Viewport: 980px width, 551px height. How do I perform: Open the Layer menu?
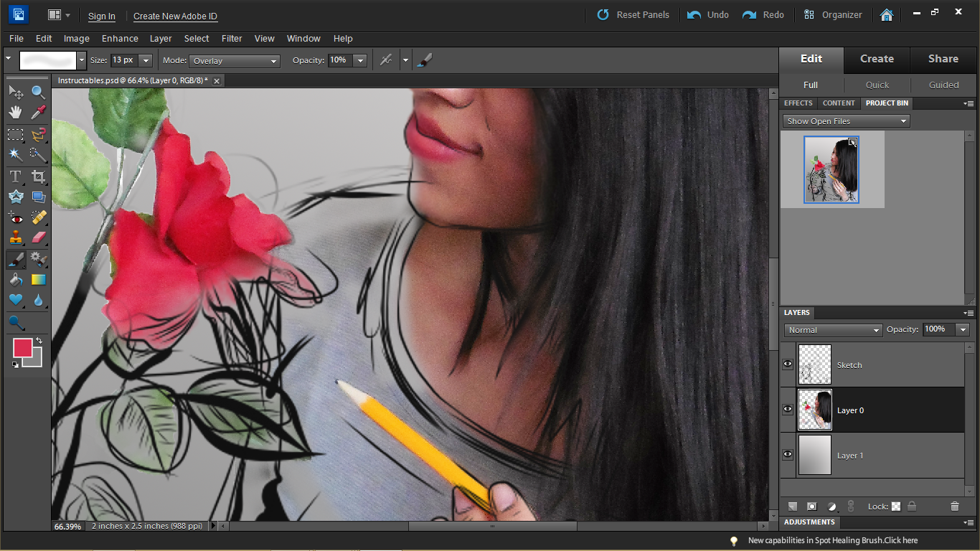161,39
